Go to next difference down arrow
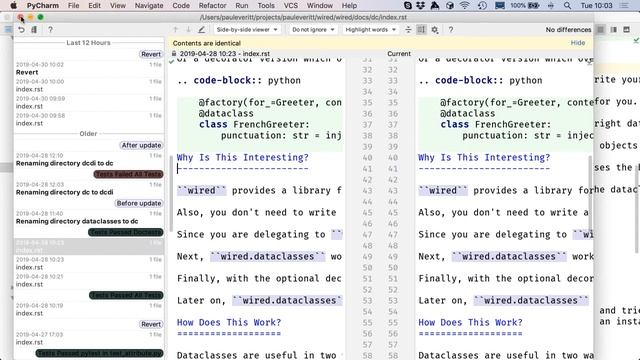The width and height of the screenshot is (640, 360). [x=188, y=30]
